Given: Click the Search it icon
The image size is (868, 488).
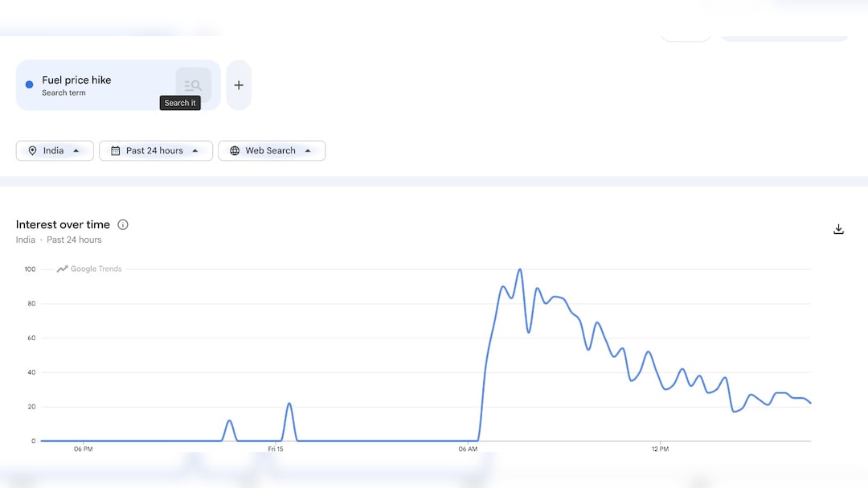Looking at the screenshot, I should [x=193, y=84].
